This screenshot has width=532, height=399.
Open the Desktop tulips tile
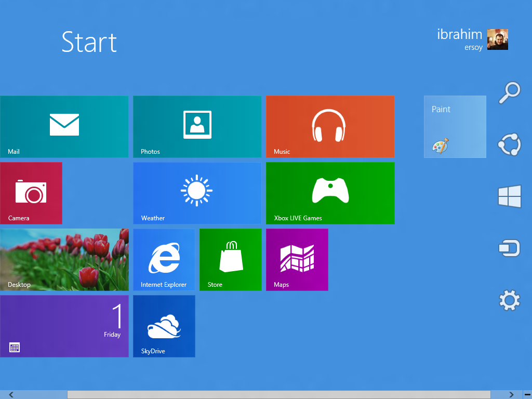coord(64,260)
